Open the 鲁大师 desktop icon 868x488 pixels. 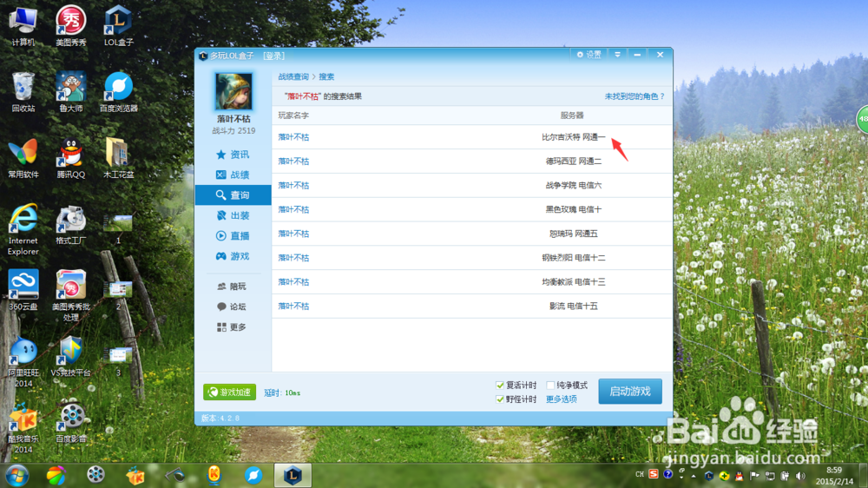pos(71,91)
